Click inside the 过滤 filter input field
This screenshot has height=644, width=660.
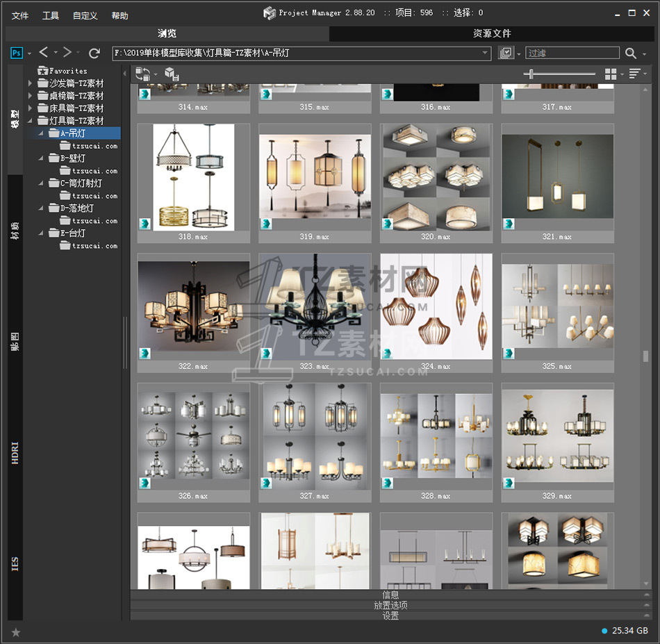pos(572,53)
